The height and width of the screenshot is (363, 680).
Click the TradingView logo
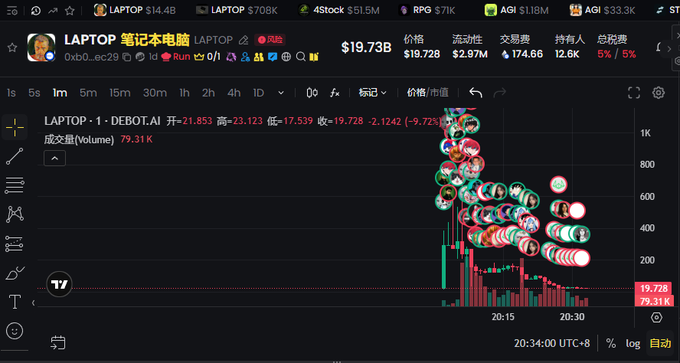pyautogui.click(x=59, y=285)
